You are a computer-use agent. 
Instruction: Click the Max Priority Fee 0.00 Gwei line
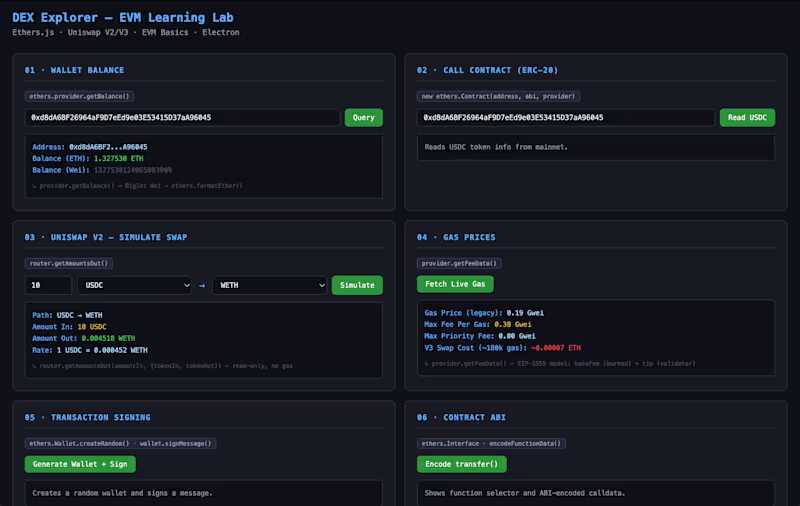(x=480, y=336)
